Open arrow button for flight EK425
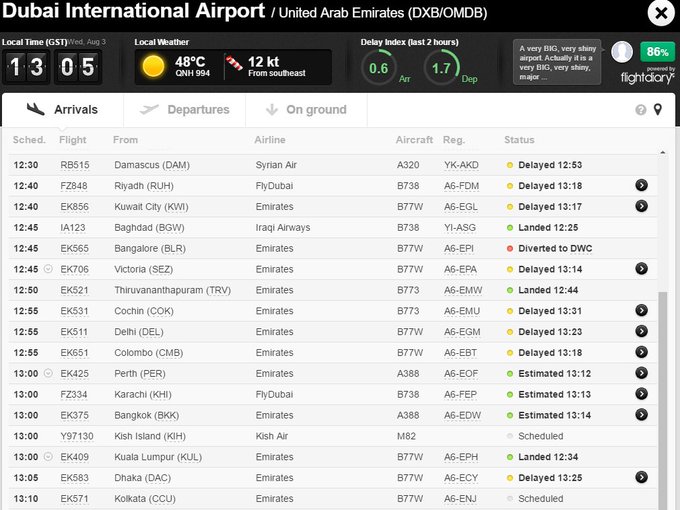The height and width of the screenshot is (510, 680). pyautogui.click(x=641, y=373)
